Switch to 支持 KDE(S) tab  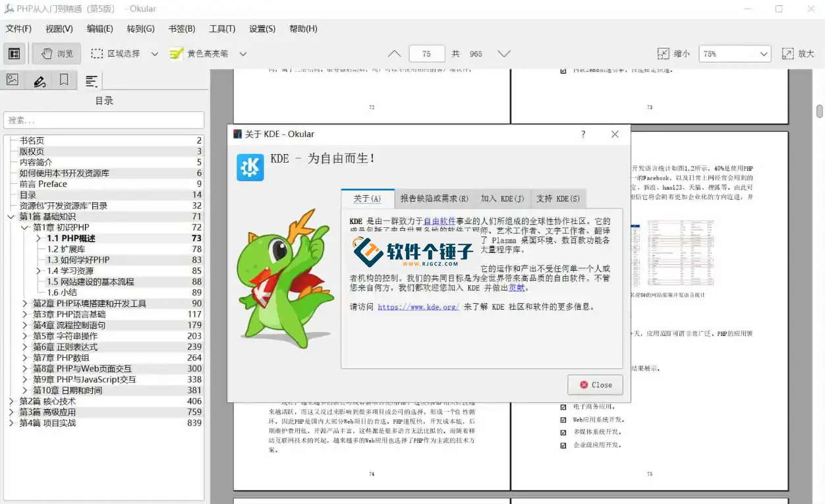click(x=557, y=198)
